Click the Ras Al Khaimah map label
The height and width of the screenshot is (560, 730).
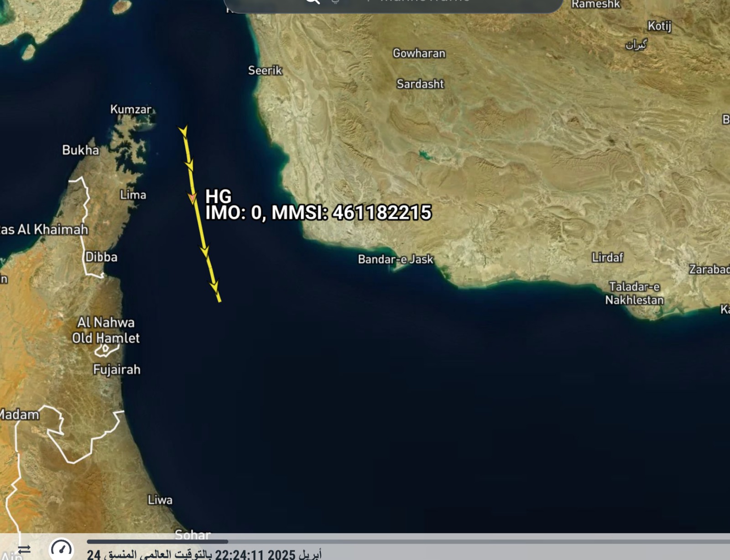click(x=44, y=229)
